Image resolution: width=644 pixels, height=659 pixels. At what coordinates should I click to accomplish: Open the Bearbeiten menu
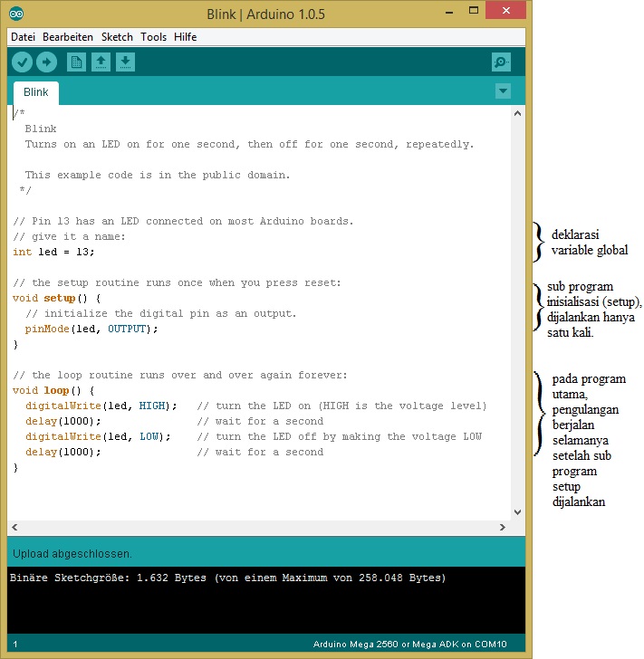point(68,37)
